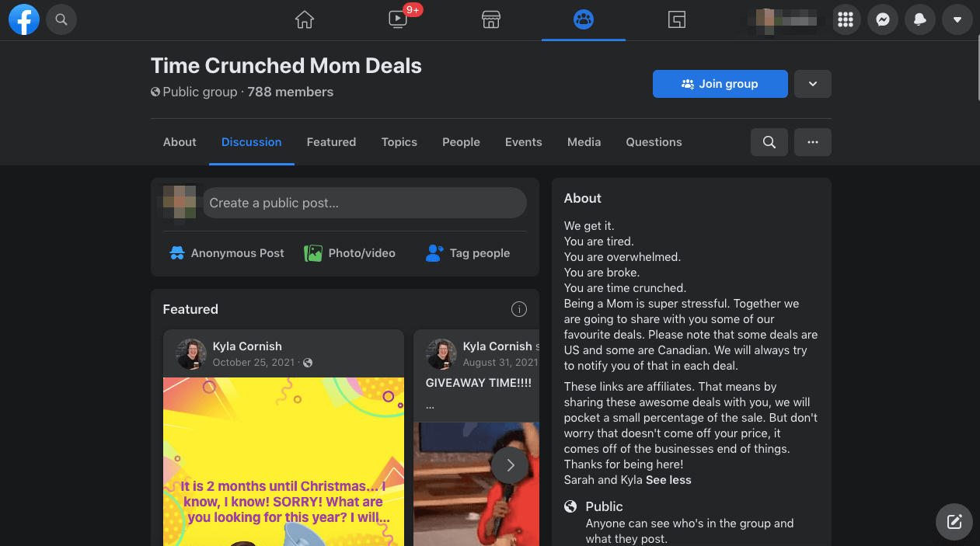Click the Public globe icon in About
Image resolution: width=980 pixels, height=546 pixels.
tap(570, 506)
